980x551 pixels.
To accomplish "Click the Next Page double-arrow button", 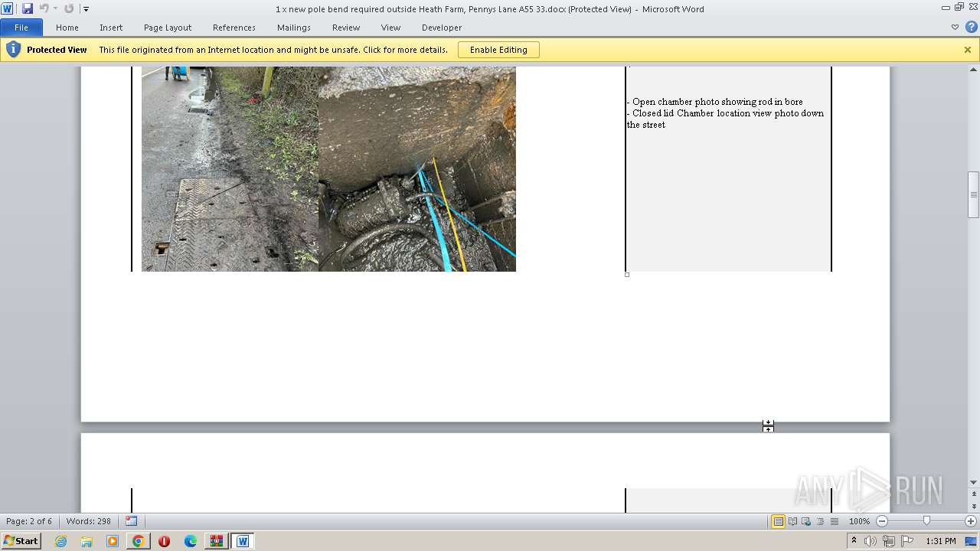I will [x=974, y=507].
